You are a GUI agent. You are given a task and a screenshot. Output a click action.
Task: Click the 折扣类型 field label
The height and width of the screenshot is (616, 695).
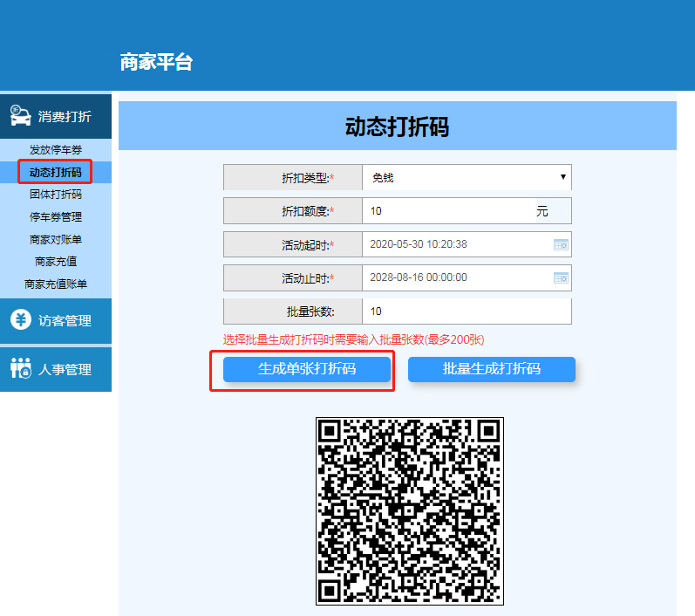pyautogui.click(x=308, y=178)
